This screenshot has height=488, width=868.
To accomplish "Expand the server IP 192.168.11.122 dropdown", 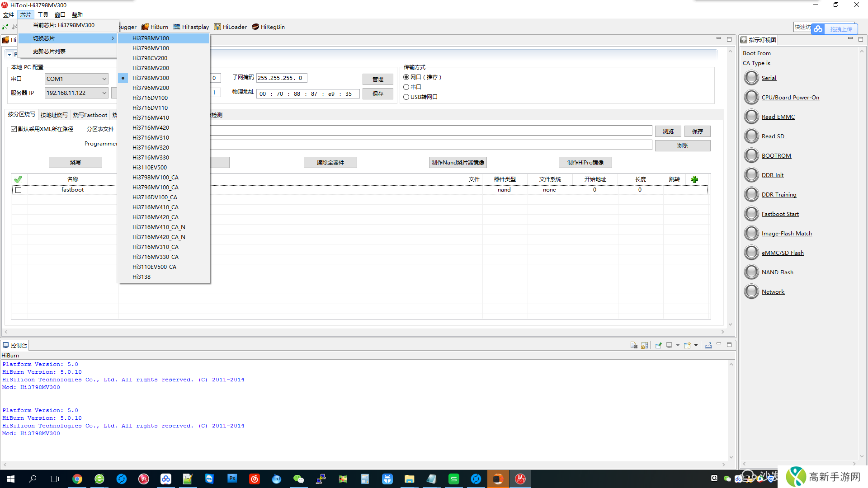I will [x=104, y=93].
